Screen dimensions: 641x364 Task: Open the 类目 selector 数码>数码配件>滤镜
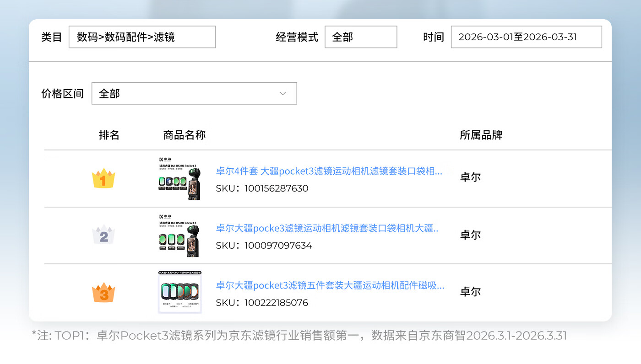click(x=142, y=37)
